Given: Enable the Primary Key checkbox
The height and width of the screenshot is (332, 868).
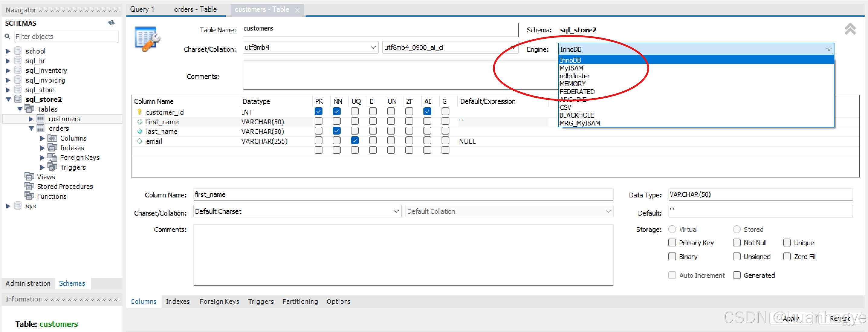Looking at the screenshot, I should coord(672,243).
